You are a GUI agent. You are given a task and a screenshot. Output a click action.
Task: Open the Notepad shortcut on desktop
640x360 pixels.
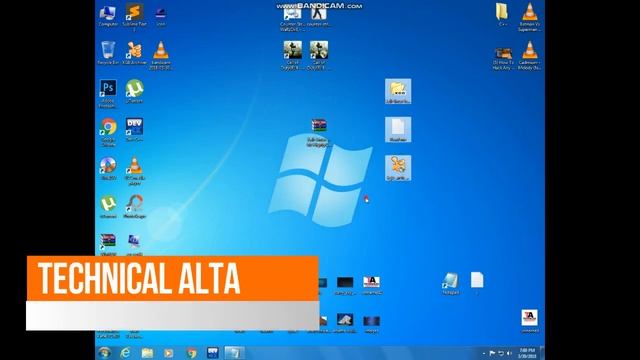pos(450,283)
